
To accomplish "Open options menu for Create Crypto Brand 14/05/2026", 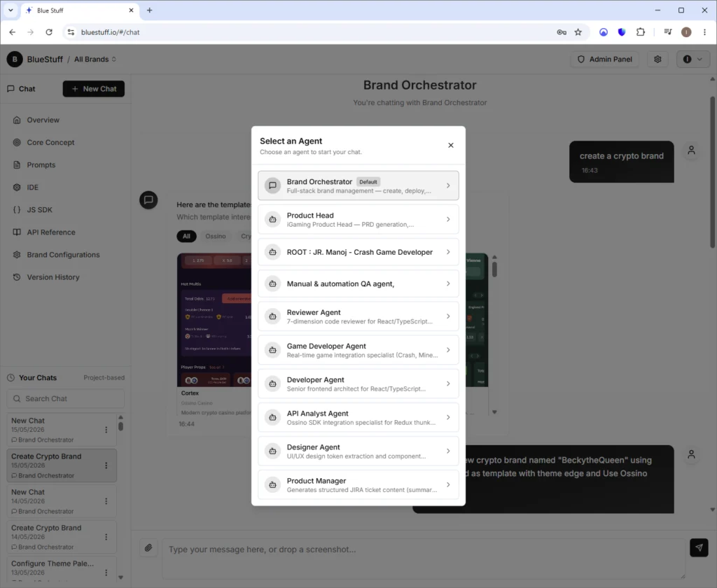I will (106, 537).
